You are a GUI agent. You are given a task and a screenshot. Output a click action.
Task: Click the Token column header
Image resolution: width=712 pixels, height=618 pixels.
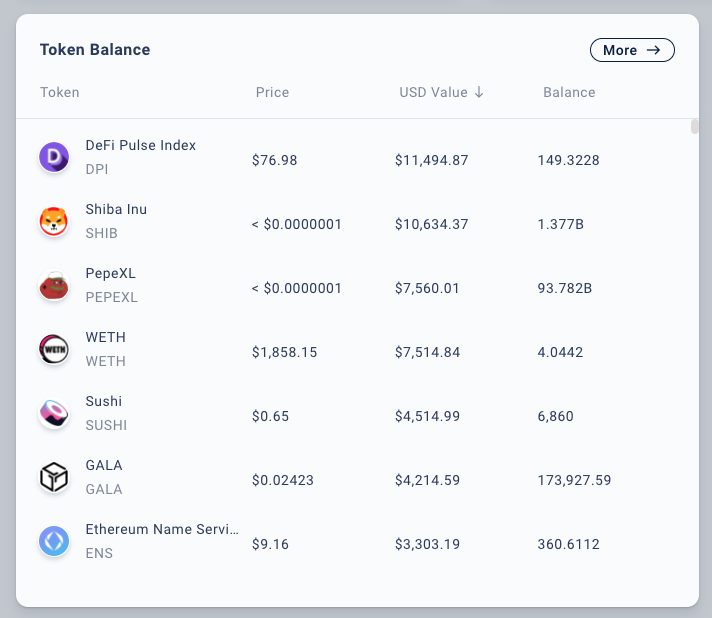59,92
